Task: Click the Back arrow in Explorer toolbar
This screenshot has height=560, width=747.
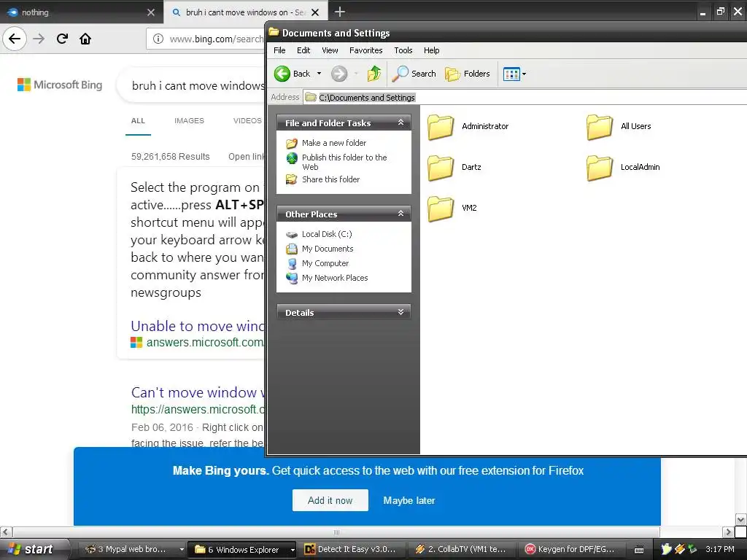Action: point(282,74)
